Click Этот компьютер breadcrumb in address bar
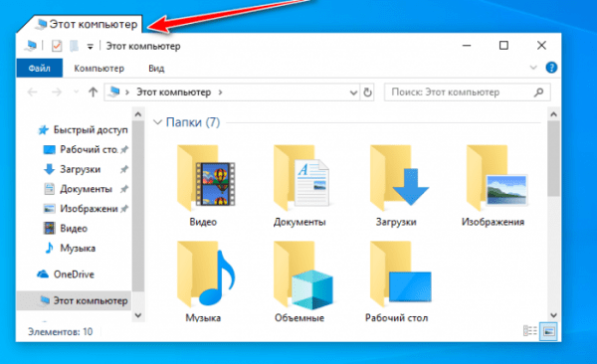 click(x=173, y=92)
